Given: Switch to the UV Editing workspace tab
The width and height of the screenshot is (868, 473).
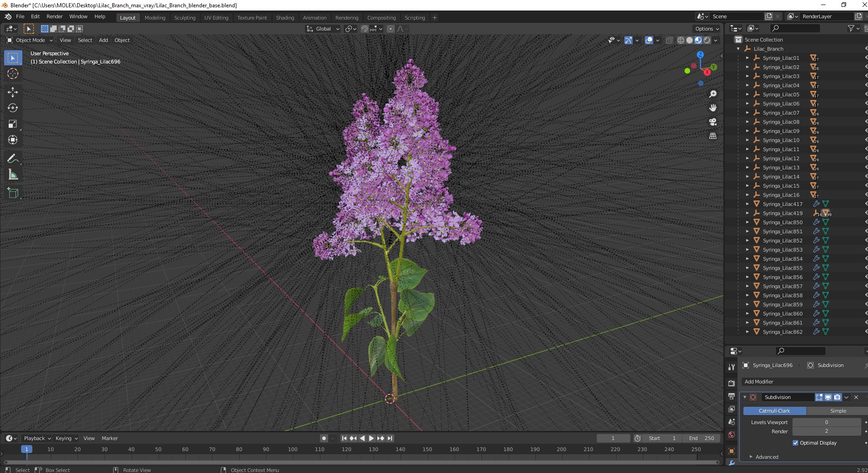Looking at the screenshot, I should tap(216, 18).
